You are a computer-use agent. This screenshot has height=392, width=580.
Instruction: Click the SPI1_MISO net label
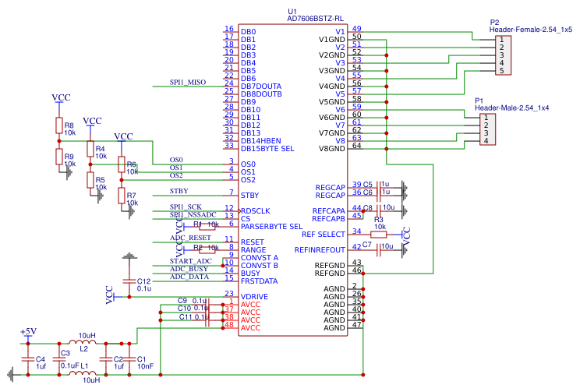pos(188,82)
